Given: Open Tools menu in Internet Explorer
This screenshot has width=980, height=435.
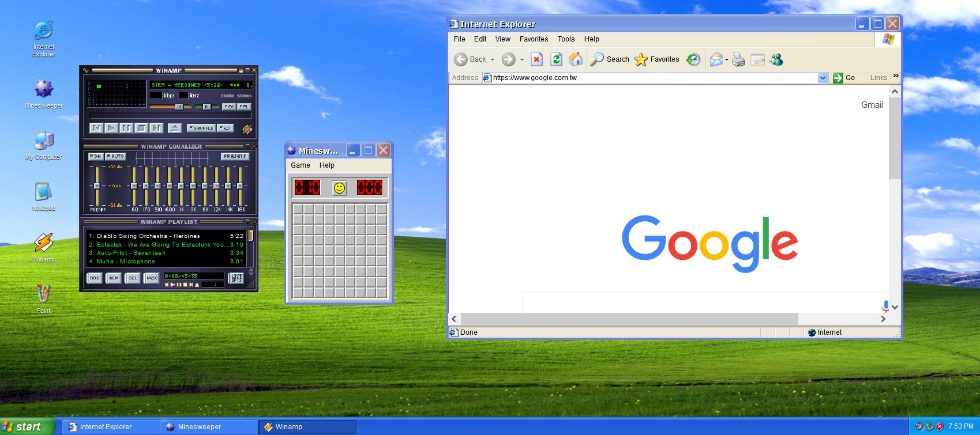Looking at the screenshot, I should (x=566, y=39).
